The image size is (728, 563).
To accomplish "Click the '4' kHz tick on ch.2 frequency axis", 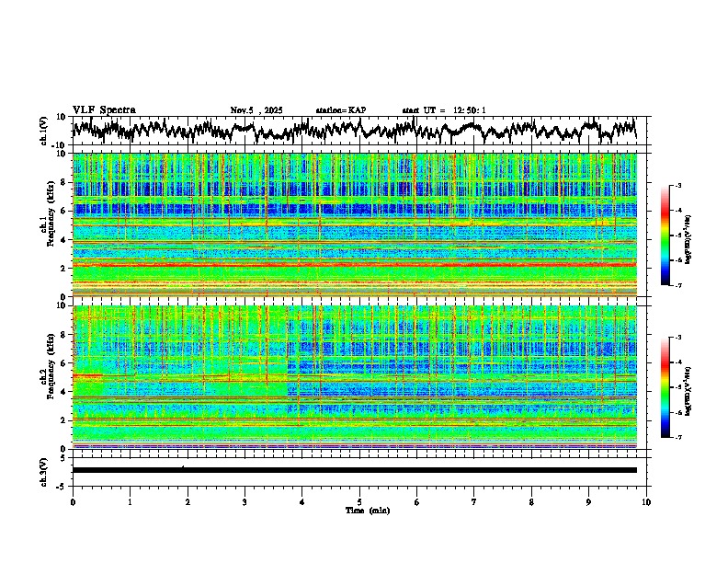I will pos(65,392).
